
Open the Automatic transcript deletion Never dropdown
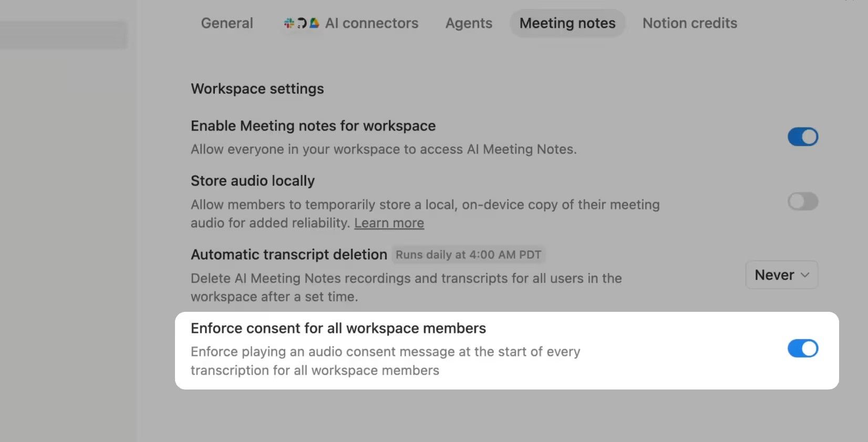[782, 275]
